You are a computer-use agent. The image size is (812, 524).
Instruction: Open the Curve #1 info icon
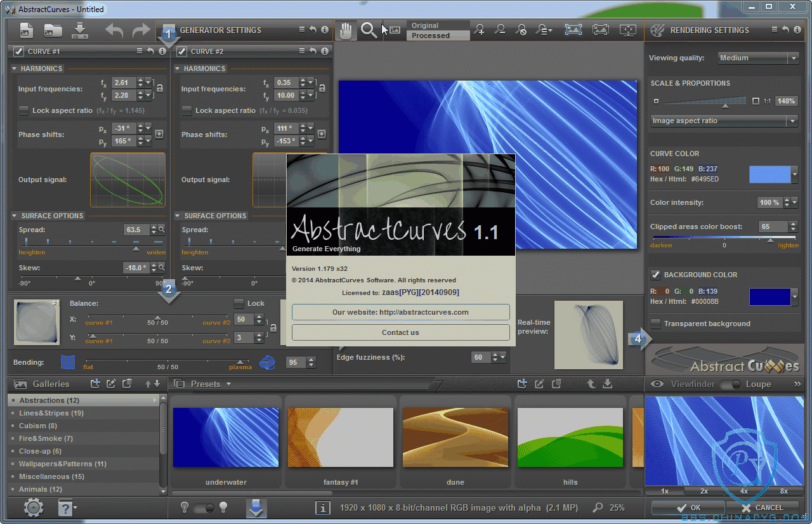[x=162, y=51]
